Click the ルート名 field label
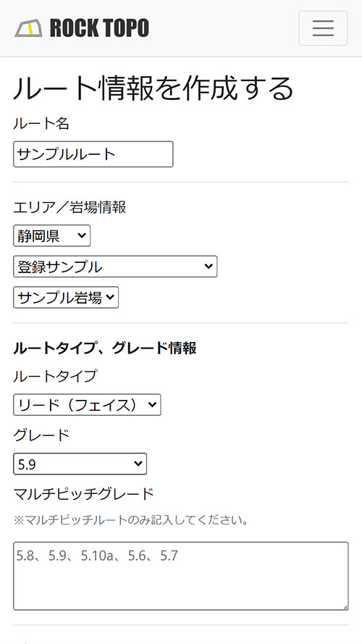This screenshot has height=644, width=362. click(x=41, y=123)
